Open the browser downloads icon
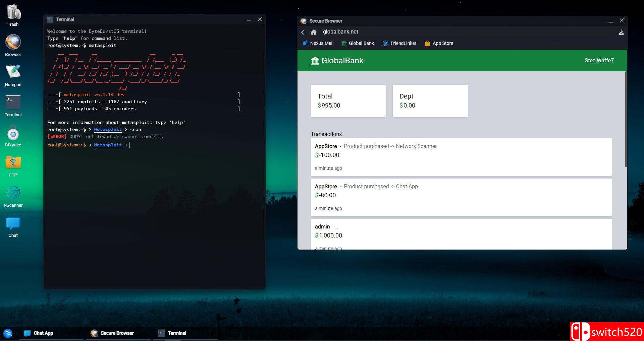The height and width of the screenshot is (341, 644). [x=621, y=32]
